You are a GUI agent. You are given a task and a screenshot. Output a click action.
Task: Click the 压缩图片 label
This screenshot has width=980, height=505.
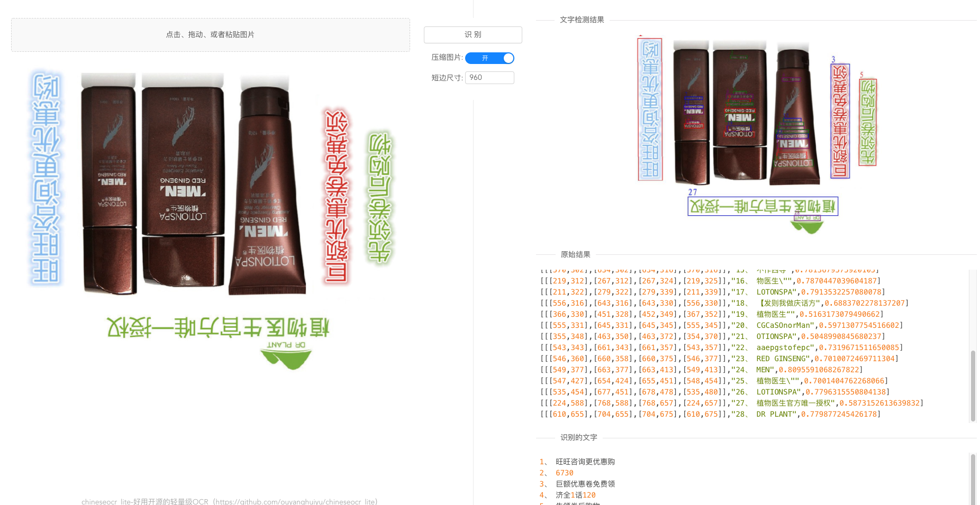pyautogui.click(x=447, y=57)
